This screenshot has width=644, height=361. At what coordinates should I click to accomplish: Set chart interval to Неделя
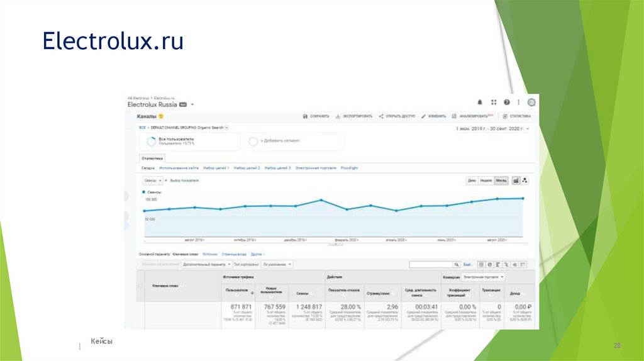[x=486, y=181]
